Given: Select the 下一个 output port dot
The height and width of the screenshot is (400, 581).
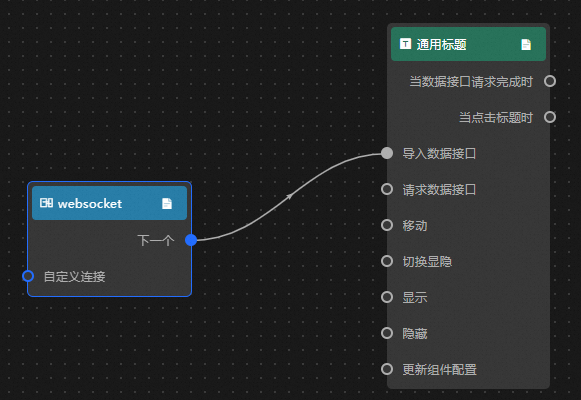Looking at the screenshot, I should coord(191,240).
